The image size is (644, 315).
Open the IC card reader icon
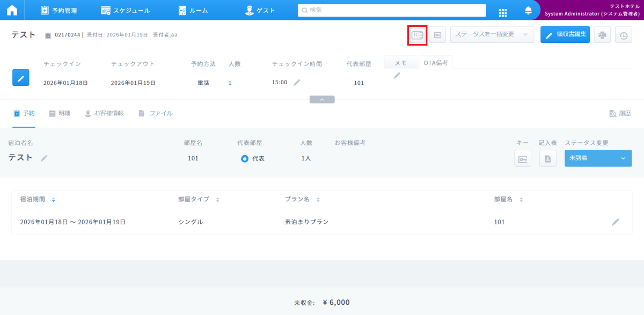tap(417, 35)
